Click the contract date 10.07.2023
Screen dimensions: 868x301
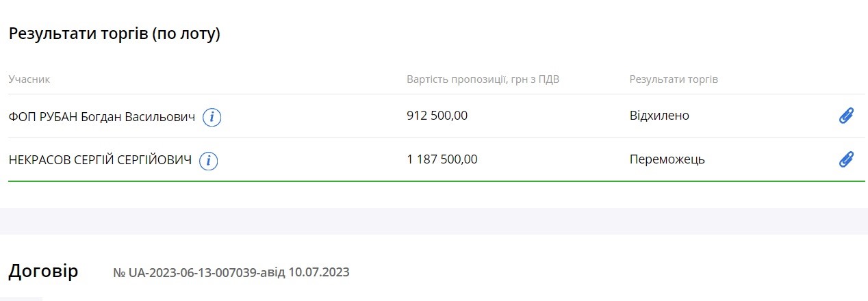(319, 272)
